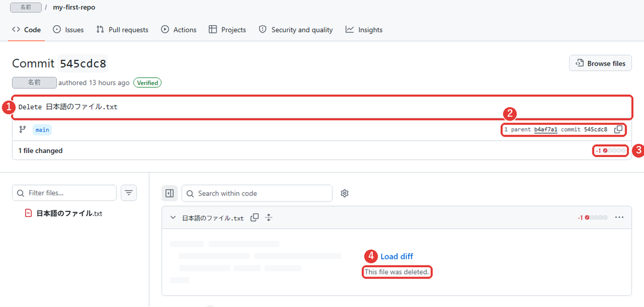Click the Browse files button
Image resolution: width=644 pixels, height=307 pixels.
pyautogui.click(x=600, y=63)
